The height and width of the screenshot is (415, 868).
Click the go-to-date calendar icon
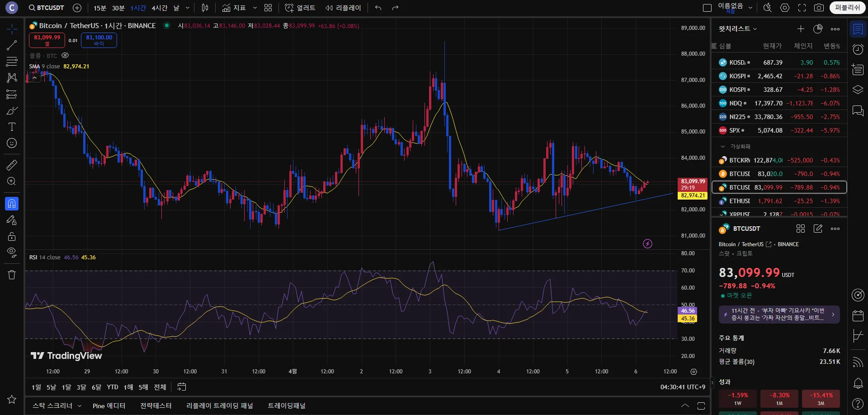pyautogui.click(x=182, y=387)
